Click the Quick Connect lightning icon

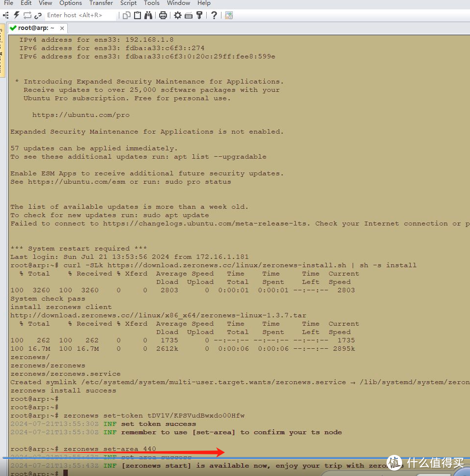click(16, 15)
